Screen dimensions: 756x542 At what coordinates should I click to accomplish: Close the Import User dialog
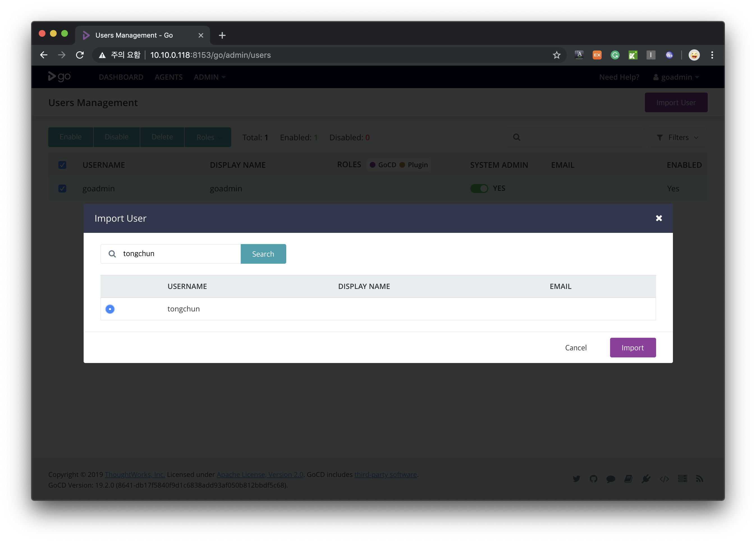pyautogui.click(x=658, y=218)
